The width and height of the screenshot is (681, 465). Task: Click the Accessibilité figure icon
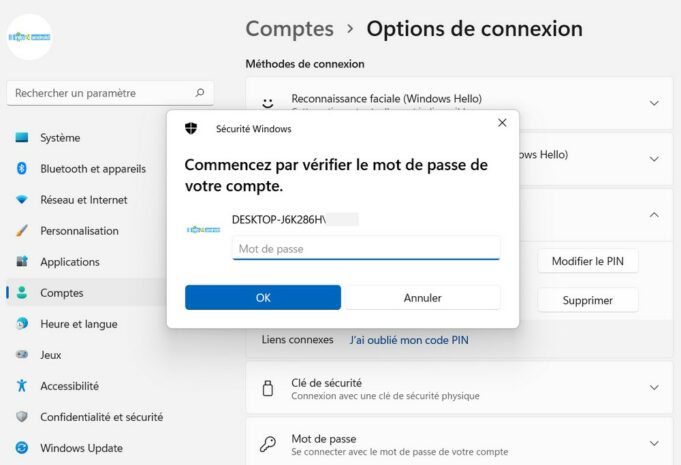[22, 386]
